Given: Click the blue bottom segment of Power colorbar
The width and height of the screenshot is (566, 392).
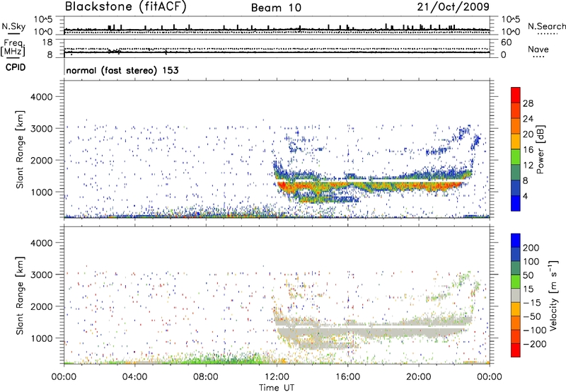Looking at the screenshot, I should 516,203.
